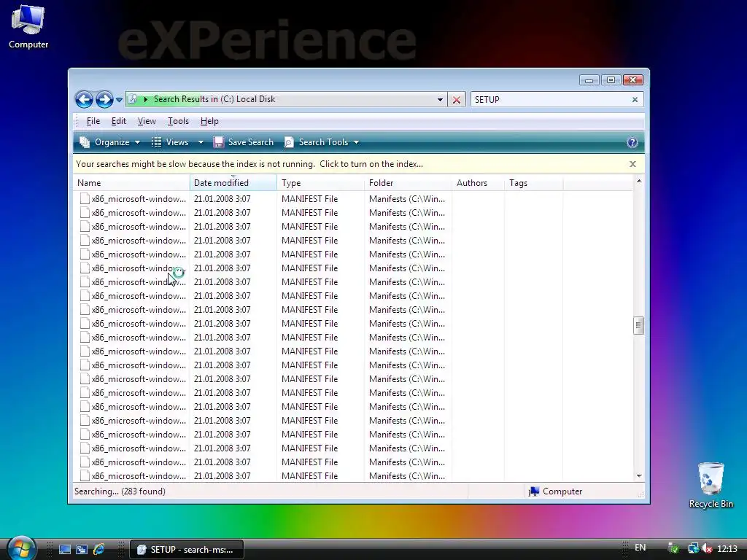747x560 pixels.
Task: Click the network tray icon
Action: click(694, 549)
